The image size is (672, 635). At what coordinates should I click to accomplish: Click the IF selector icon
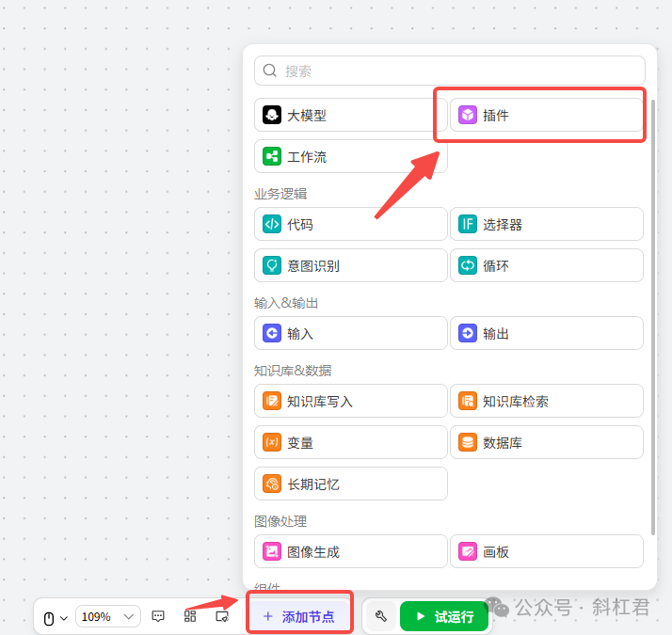pyautogui.click(x=468, y=224)
